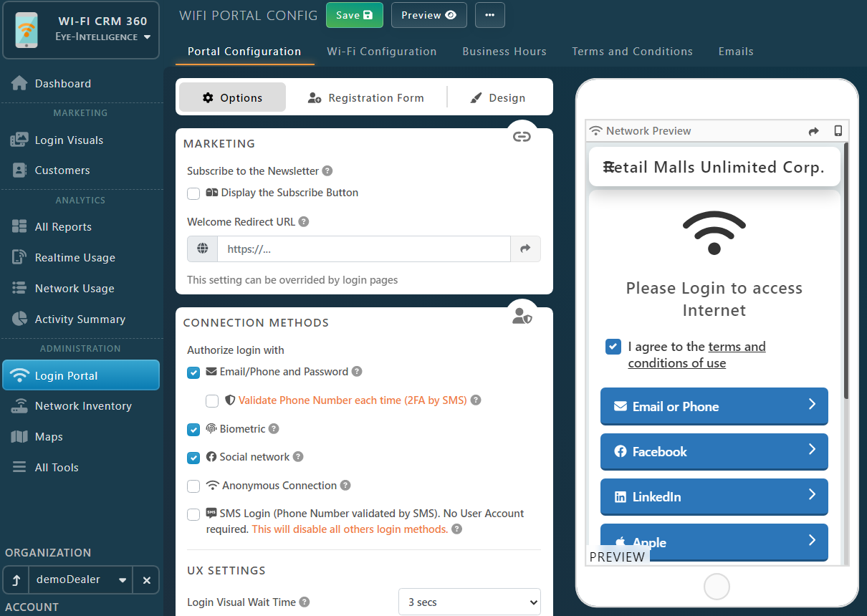Viewport: 867px width, 616px height.
Task: Click inside the Welcome Redirect URL input field
Action: coord(363,249)
